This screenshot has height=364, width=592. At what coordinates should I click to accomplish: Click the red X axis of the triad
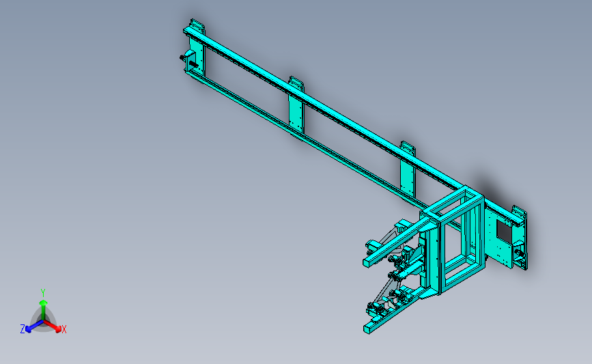[x=53, y=326]
